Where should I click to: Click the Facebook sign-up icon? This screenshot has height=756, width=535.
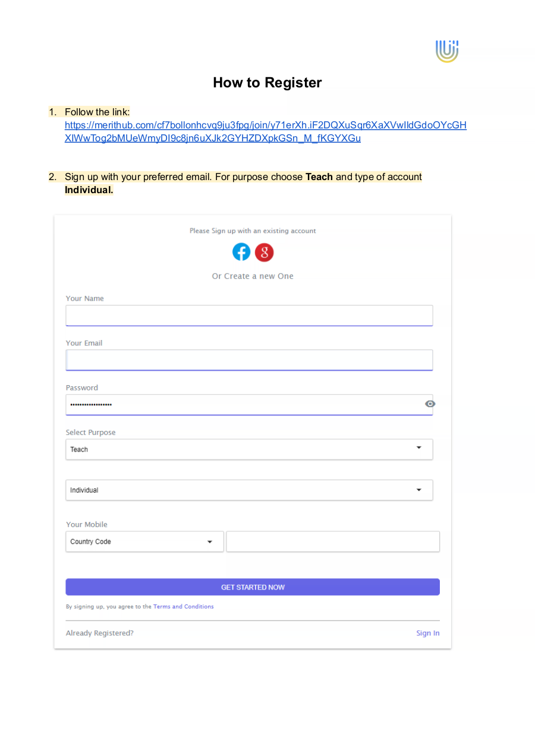click(241, 252)
